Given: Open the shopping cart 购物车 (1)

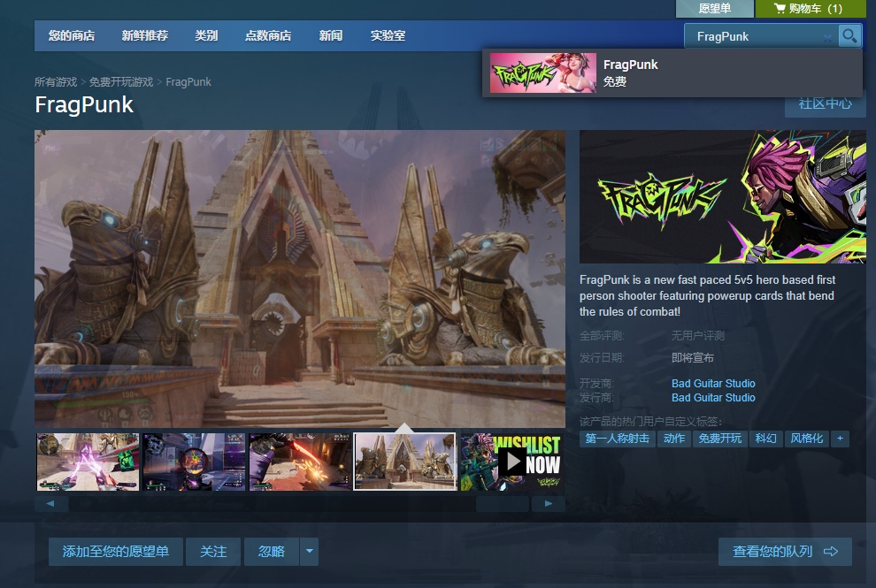Looking at the screenshot, I should click(x=809, y=8).
